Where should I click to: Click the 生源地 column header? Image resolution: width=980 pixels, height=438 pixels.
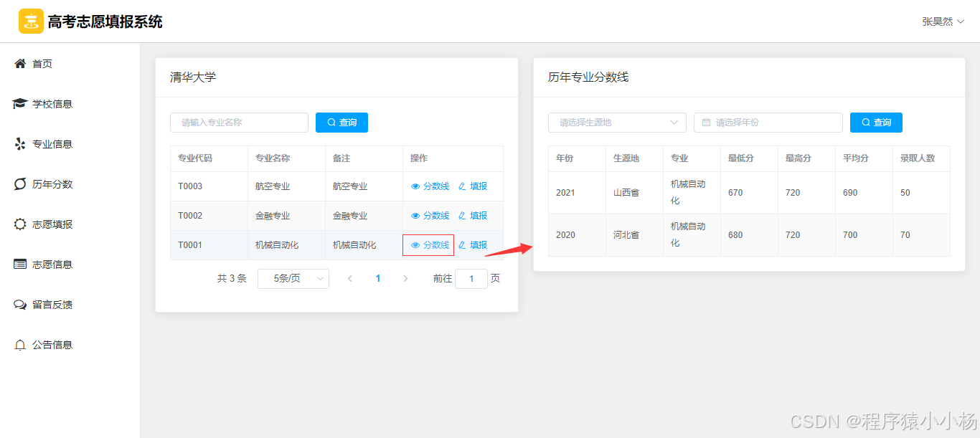click(634, 158)
